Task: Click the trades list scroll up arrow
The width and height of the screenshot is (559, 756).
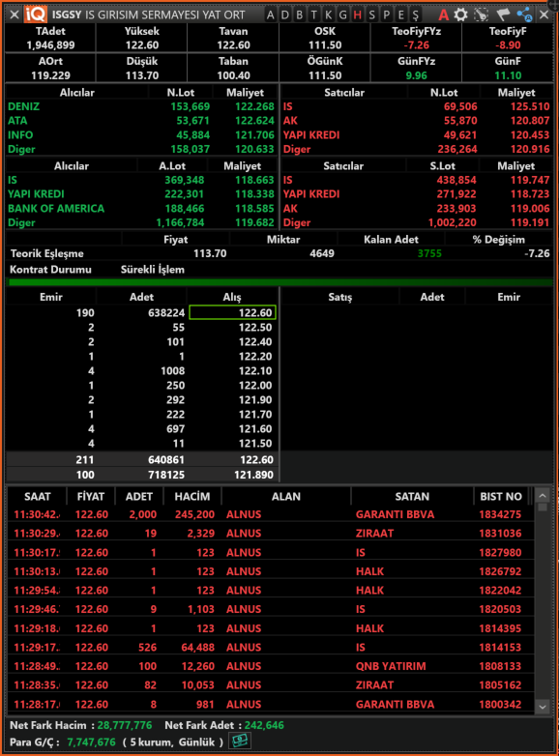Action: click(543, 496)
